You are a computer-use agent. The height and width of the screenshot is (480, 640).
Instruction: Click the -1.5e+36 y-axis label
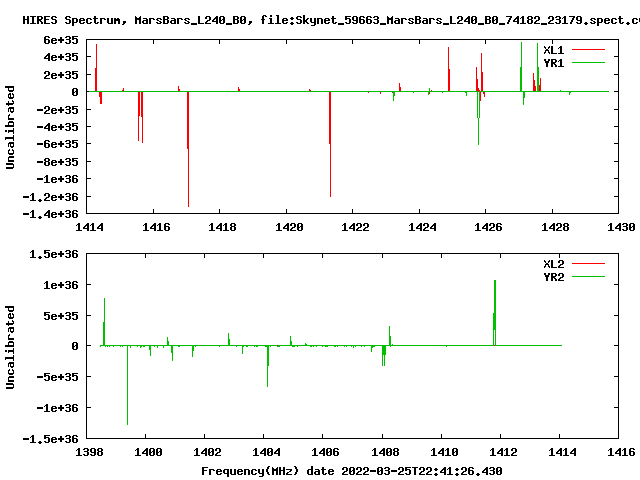click(50, 439)
